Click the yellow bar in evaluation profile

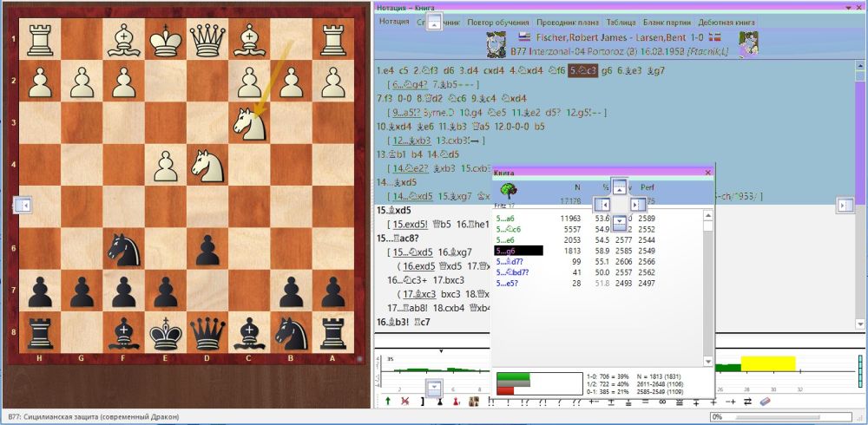point(768,363)
